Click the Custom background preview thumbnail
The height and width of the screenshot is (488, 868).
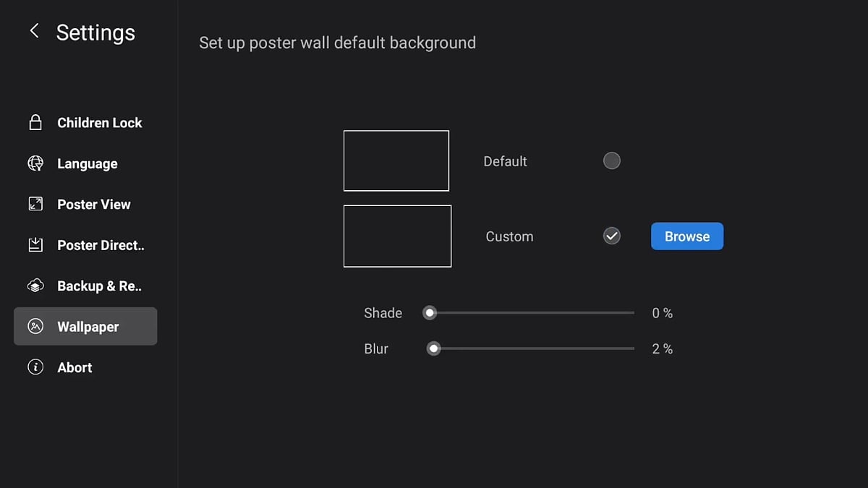(397, 236)
